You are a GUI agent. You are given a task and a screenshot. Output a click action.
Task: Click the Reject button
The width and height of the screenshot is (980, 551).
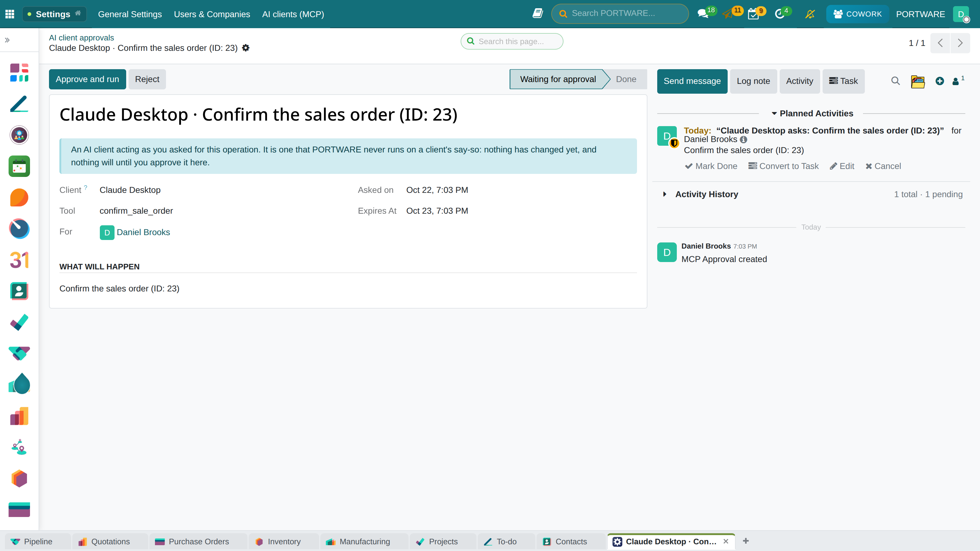point(147,79)
